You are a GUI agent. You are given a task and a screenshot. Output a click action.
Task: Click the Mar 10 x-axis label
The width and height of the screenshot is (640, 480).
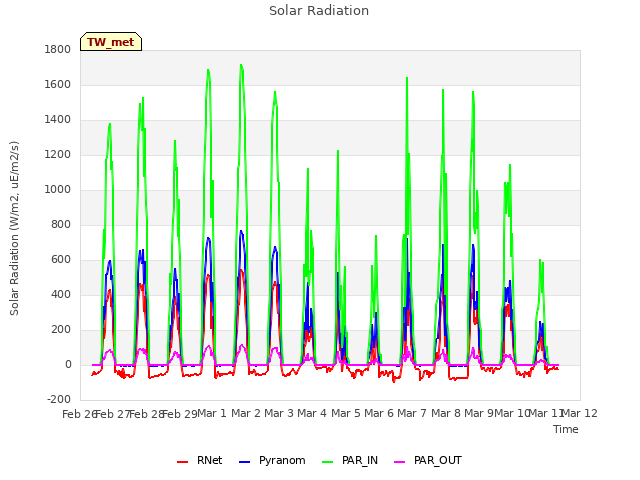click(512, 413)
